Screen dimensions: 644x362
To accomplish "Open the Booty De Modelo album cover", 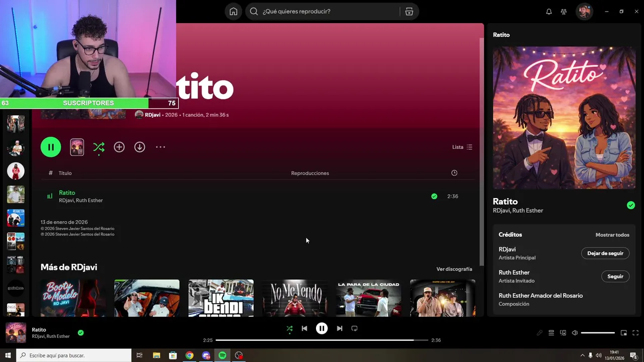I will click(x=73, y=298).
